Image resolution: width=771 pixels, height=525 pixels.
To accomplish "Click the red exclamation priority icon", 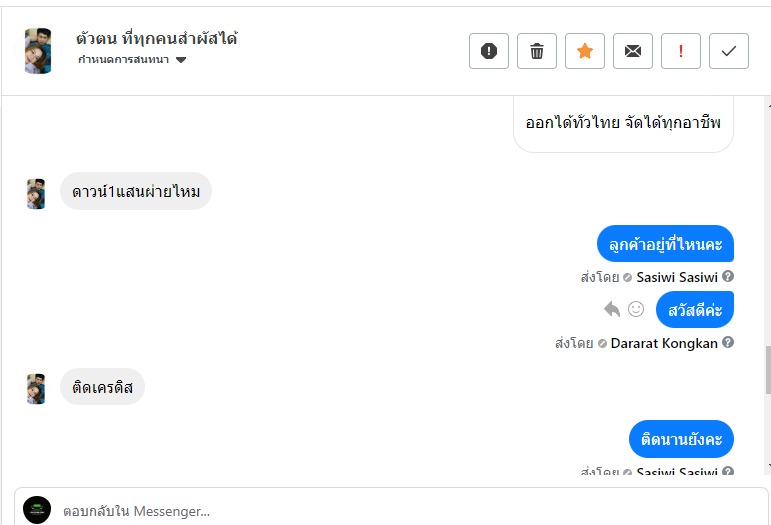I will point(681,51).
